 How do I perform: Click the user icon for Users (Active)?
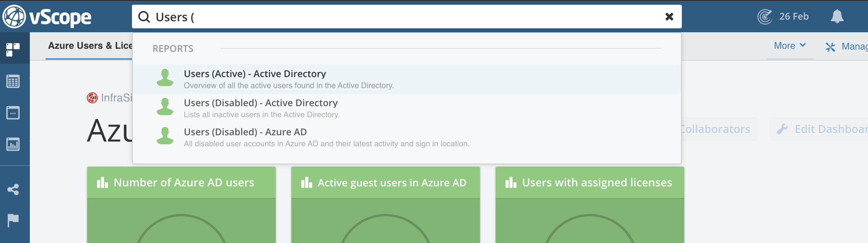click(165, 77)
